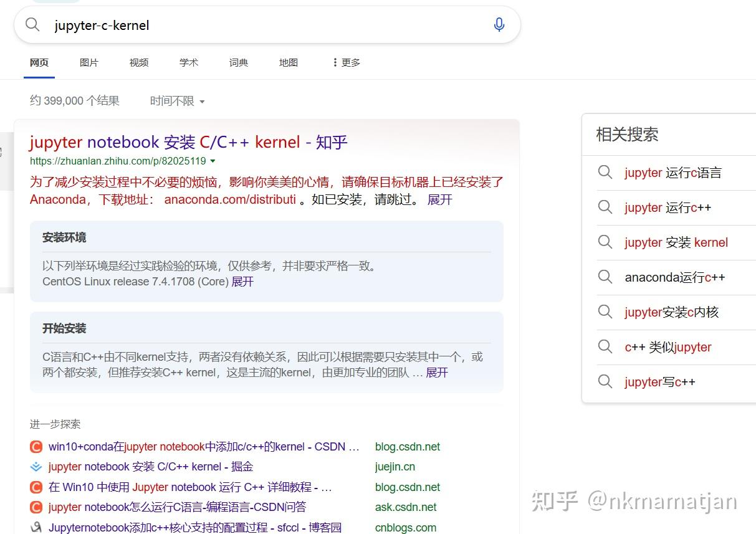
Task: Click the magnifier beside "c++ 类似jupyter"
Action: pos(605,347)
